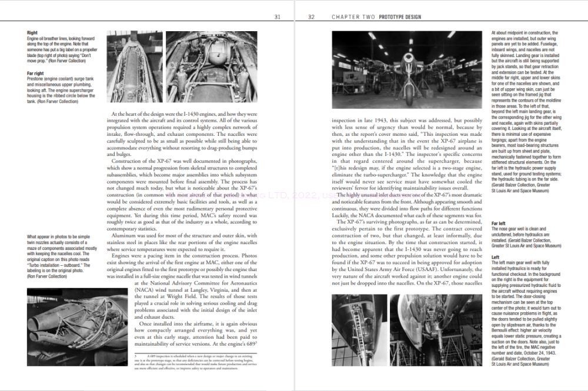
Task: Click the twin turbo nozzles photo
Action: (x=77, y=327)
